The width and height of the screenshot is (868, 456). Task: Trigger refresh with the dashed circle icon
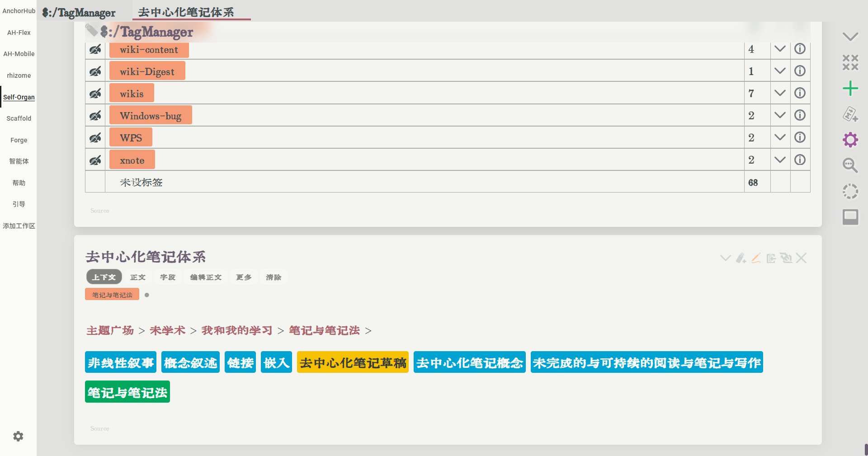pos(850,191)
